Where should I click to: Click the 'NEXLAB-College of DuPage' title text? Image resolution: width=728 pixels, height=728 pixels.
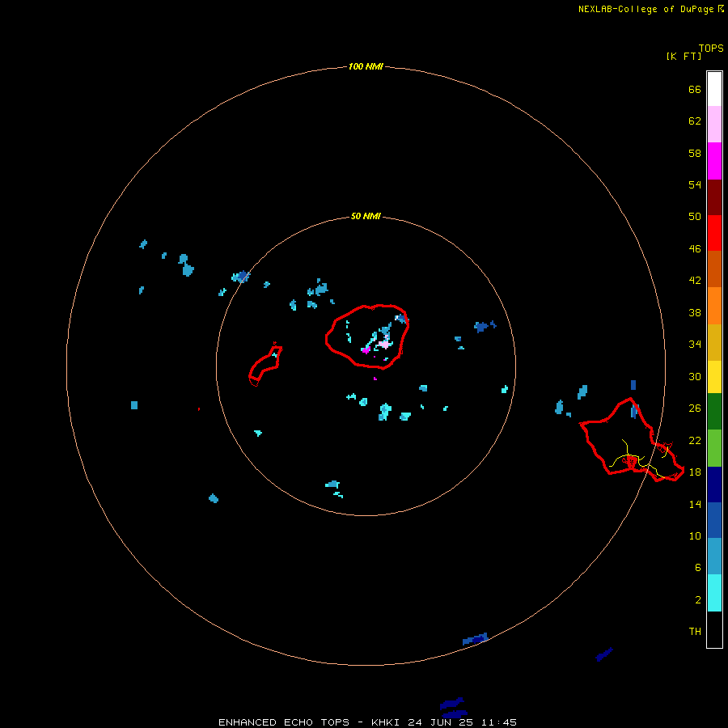pos(645,9)
